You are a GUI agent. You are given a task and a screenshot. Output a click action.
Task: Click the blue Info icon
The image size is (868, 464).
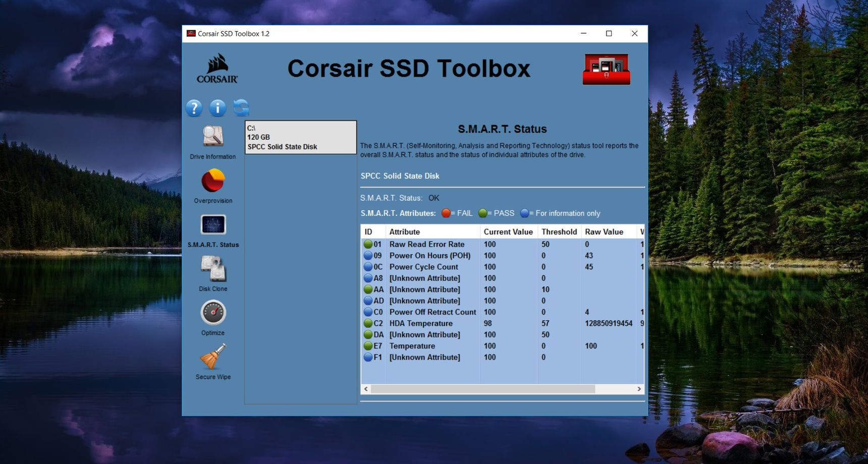(x=218, y=108)
